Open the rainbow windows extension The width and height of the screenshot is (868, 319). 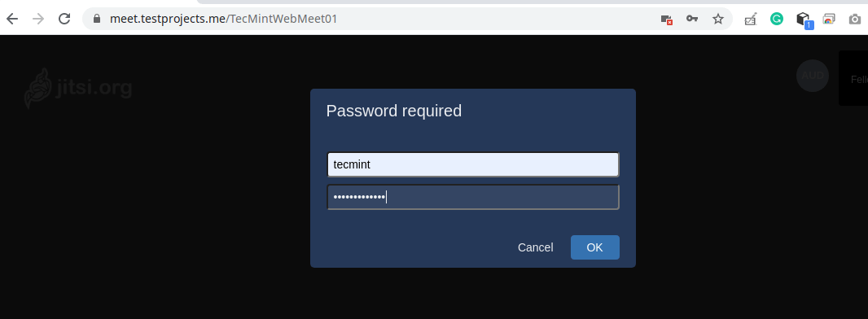(829, 19)
